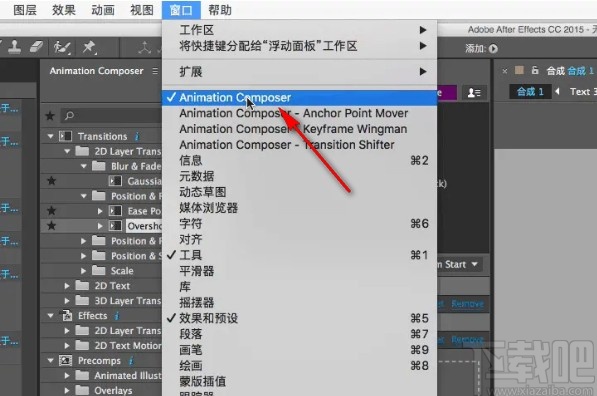Click the 添加 play arrow icon

493,49
